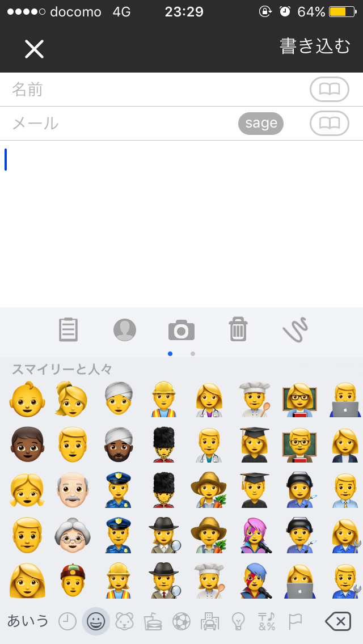Toggle the sage option

[x=261, y=123]
